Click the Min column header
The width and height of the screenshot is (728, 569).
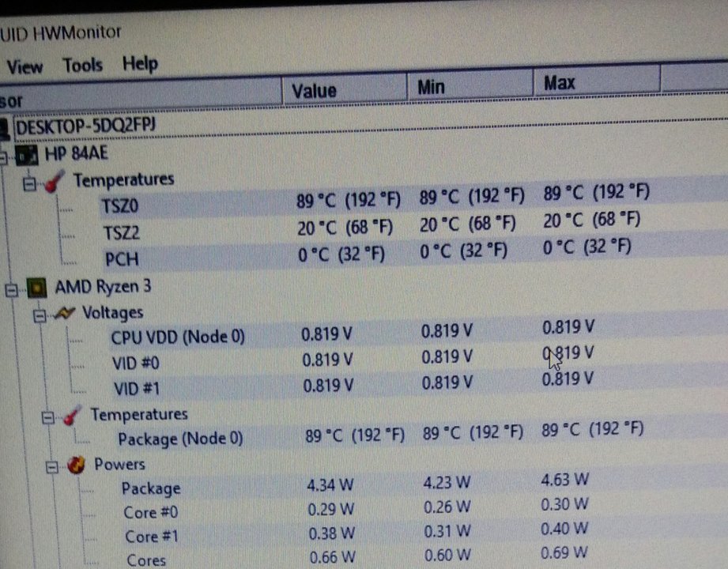[x=470, y=86]
